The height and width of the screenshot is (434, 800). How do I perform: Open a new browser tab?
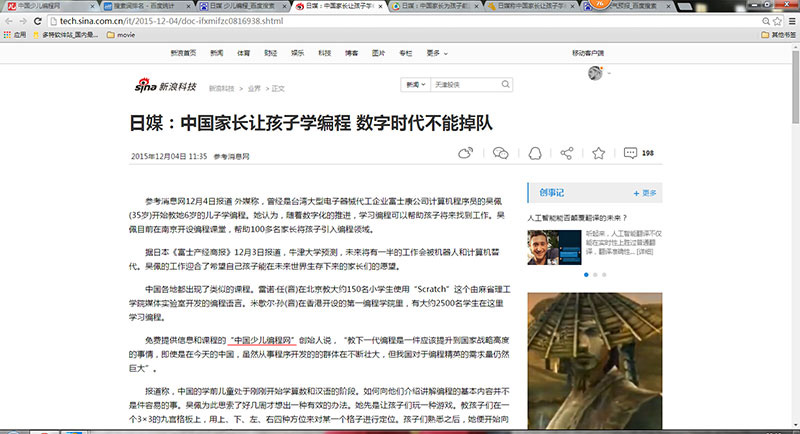685,6
